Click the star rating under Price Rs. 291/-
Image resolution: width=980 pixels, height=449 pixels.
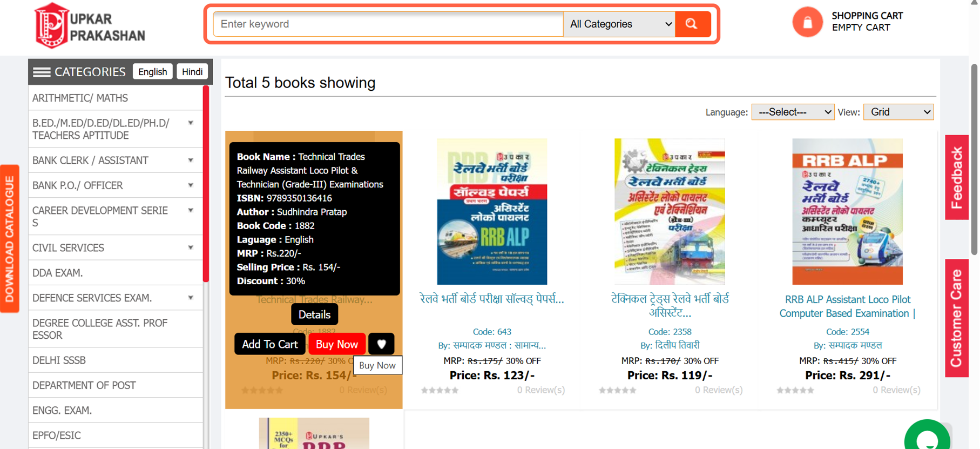coord(795,390)
